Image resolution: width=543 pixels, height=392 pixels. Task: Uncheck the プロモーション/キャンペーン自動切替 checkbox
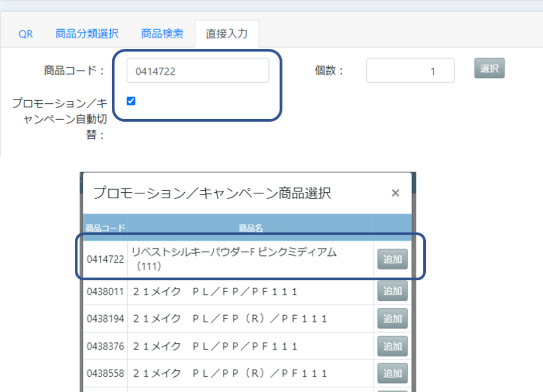coord(132,101)
